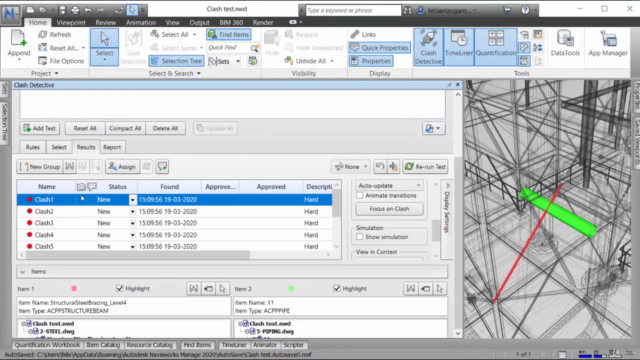Screen dimensions: 640x360
Task: Click Item 2 green color swatch
Action: (291, 289)
